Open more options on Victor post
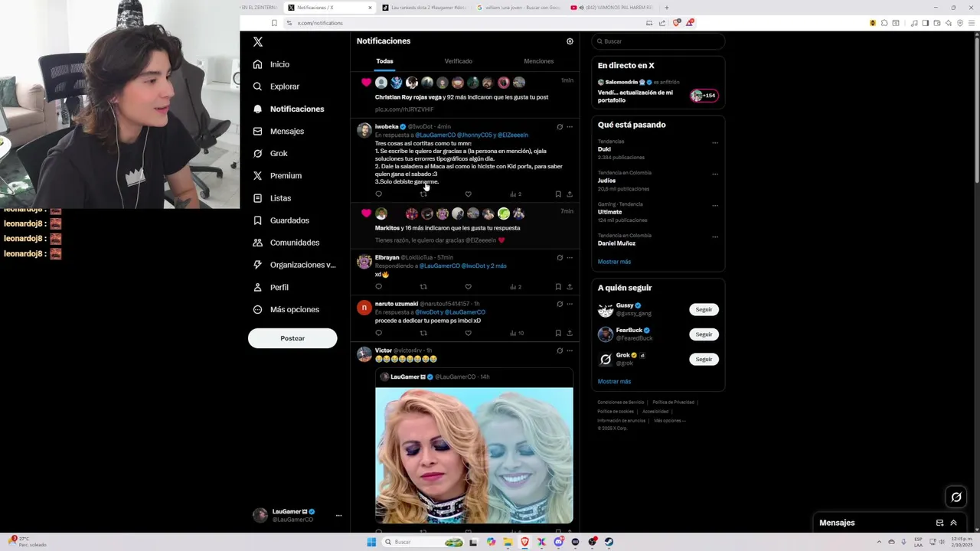 coord(570,350)
